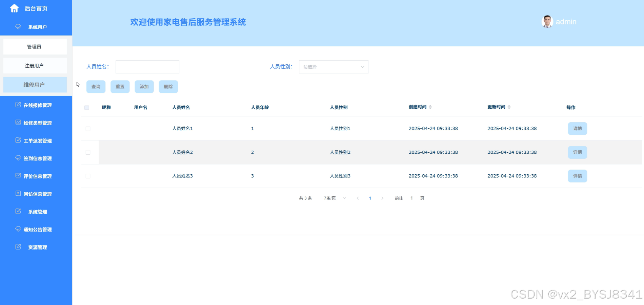Click the admin avatar picture
Image resolution: width=644 pixels, height=305 pixels.
[x=547, y=22]
